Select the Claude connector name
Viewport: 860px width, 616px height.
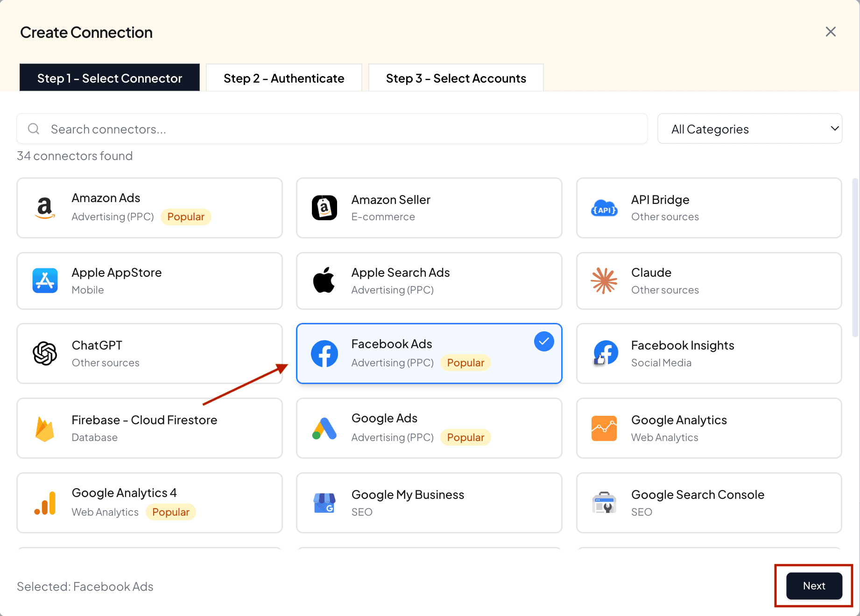(x=651, y=273)
